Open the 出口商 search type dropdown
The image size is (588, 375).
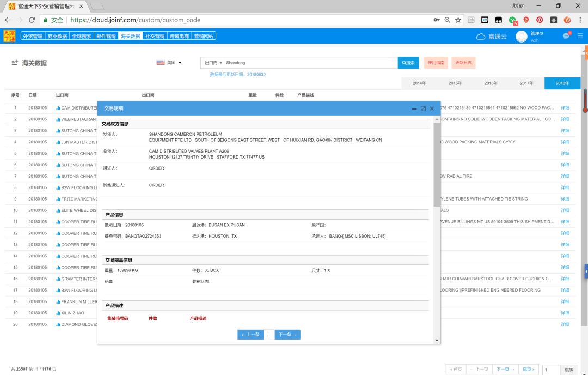(213, 63)
